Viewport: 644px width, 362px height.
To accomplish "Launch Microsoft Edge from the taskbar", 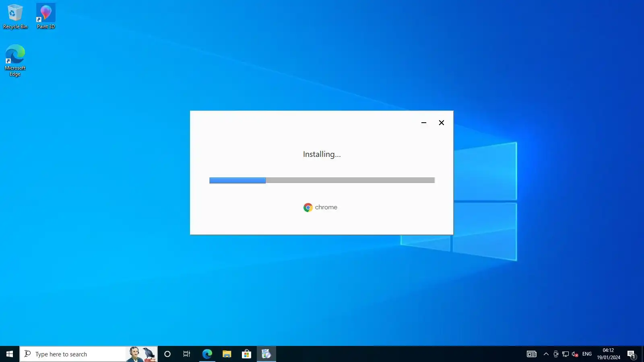I will pyautogui.click(x=207, y=354).
